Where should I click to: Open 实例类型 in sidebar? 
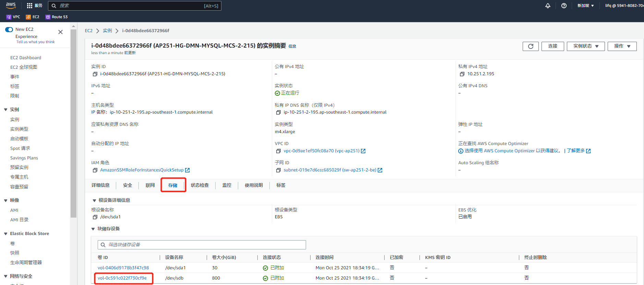19,129
